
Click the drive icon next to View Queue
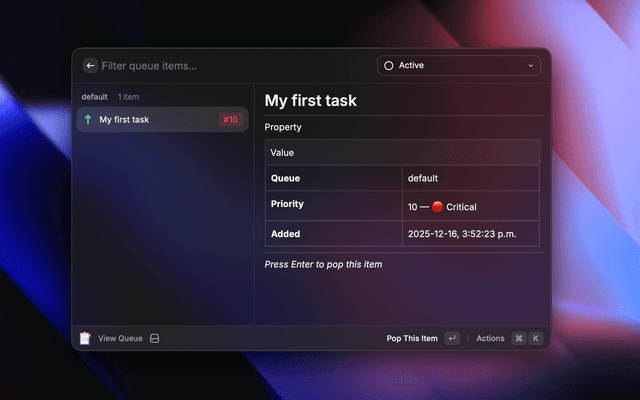click(x=155, y=338)
